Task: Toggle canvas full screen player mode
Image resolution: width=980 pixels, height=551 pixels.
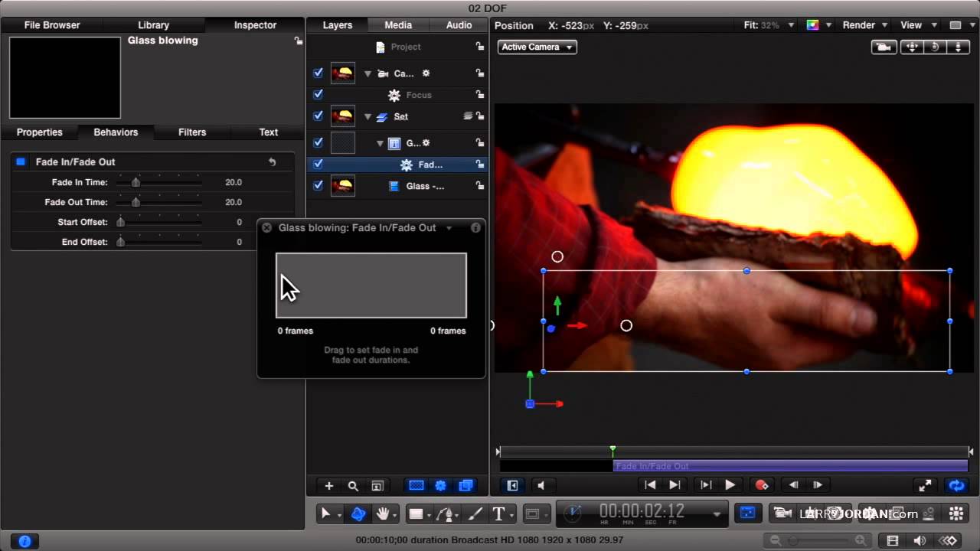Action: click(x=925, y=485)
